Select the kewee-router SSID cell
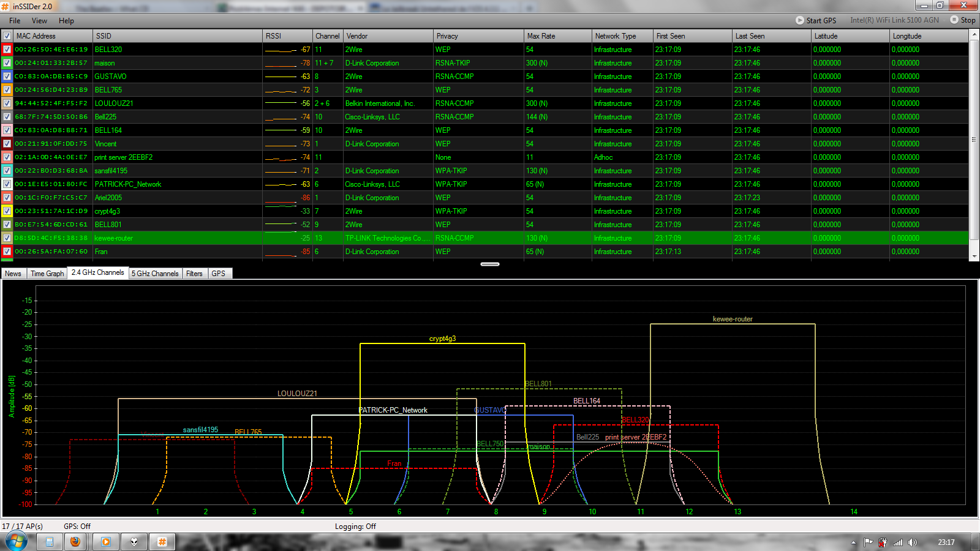 click(178, 238)
